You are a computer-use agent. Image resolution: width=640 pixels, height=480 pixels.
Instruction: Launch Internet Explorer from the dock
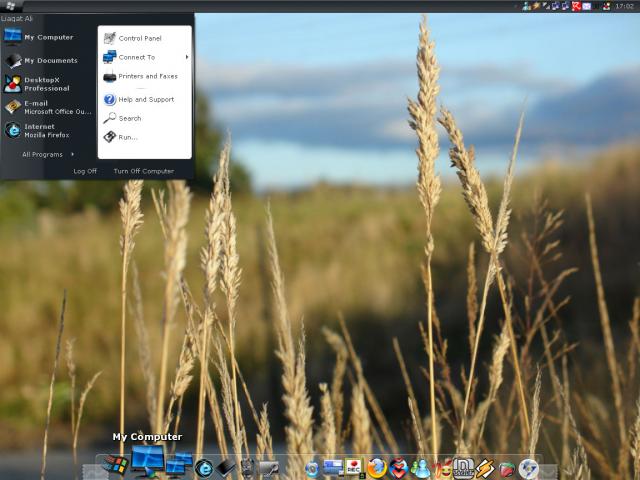point(204,468)
